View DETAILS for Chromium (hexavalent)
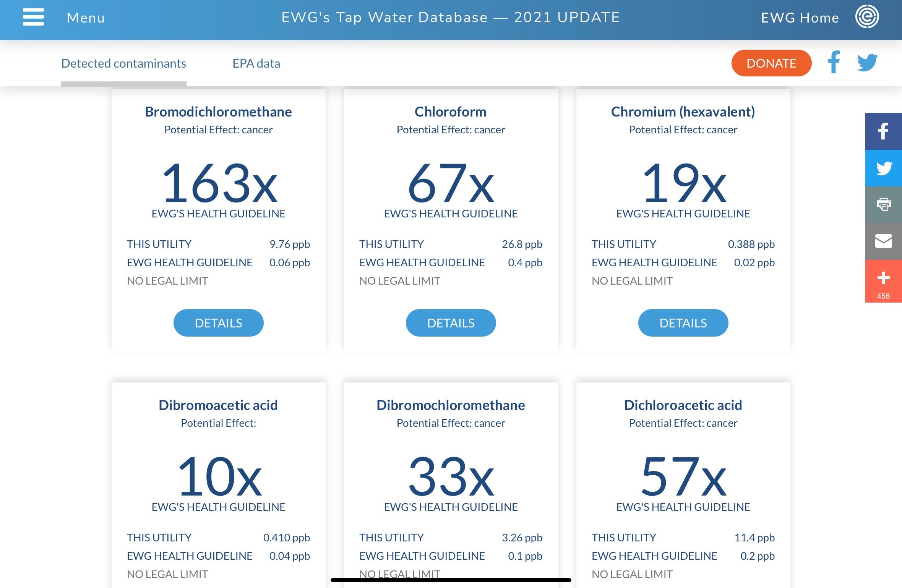902x588 pixels. pos(683,323)
